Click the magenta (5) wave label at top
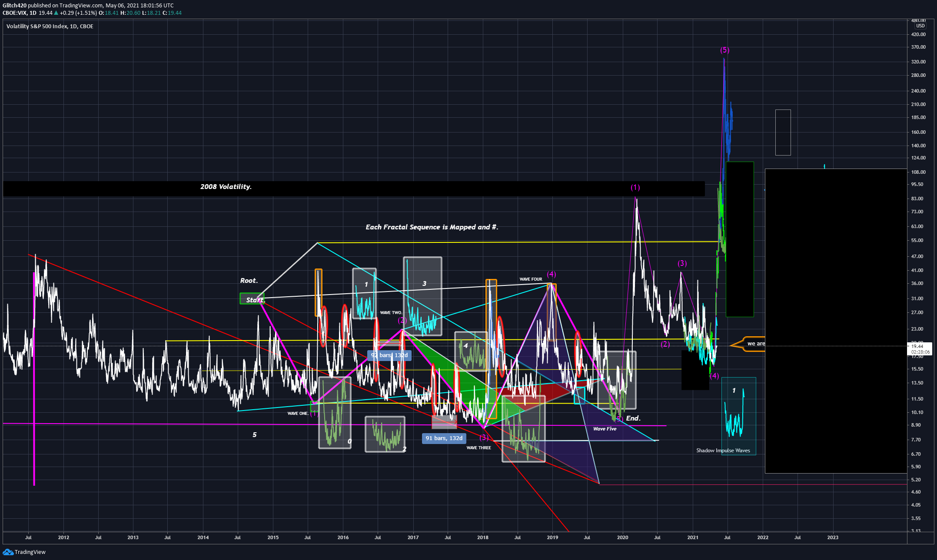This screenshot has width=937, height=560. [724, 50]
